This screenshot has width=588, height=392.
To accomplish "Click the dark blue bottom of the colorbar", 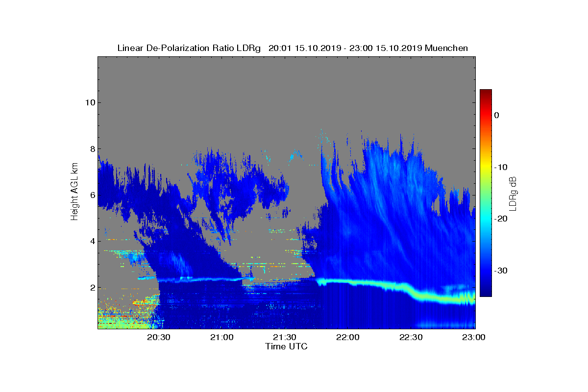I will (486, 293).
